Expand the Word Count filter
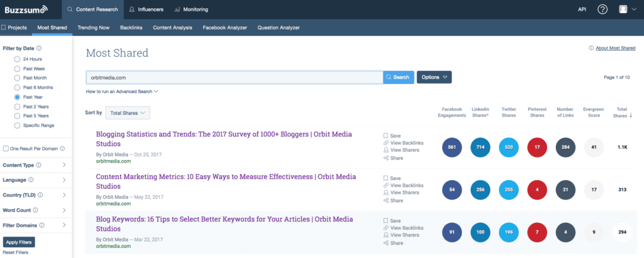Viewport: 644px width, 258px height. [x=64, y=210]
